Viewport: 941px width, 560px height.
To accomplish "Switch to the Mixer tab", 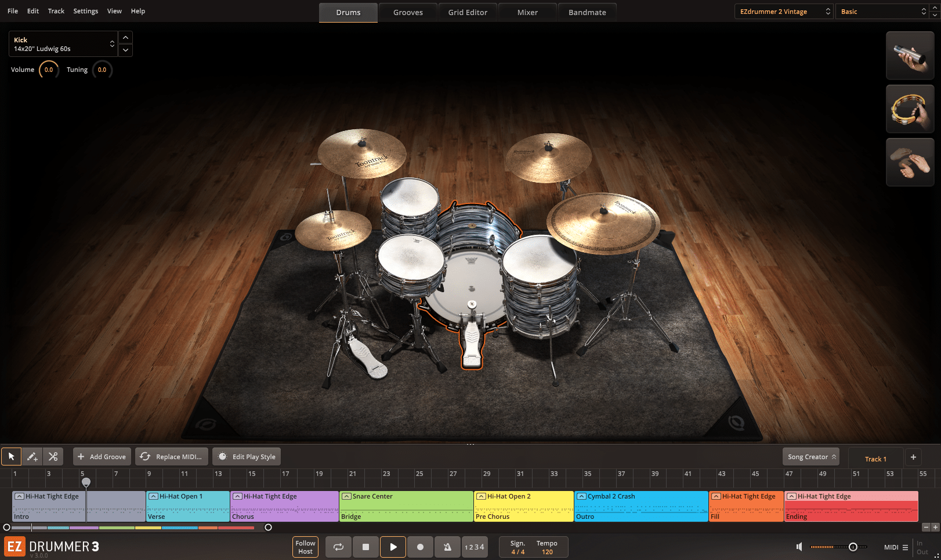I will 527,12.
